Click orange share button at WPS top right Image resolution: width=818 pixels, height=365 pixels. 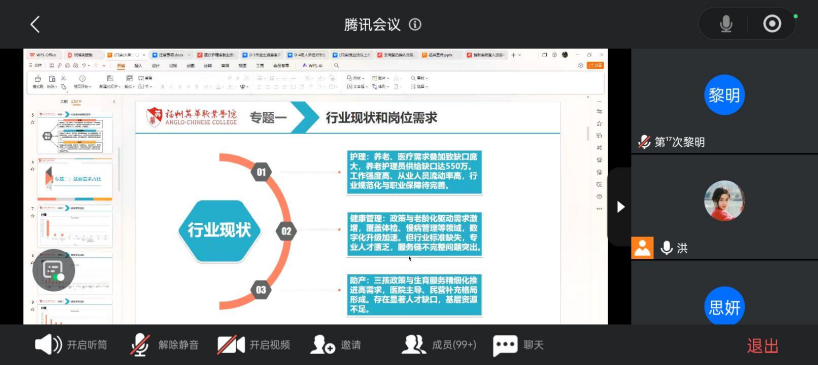pyautogui.click(x=595, y=66)
